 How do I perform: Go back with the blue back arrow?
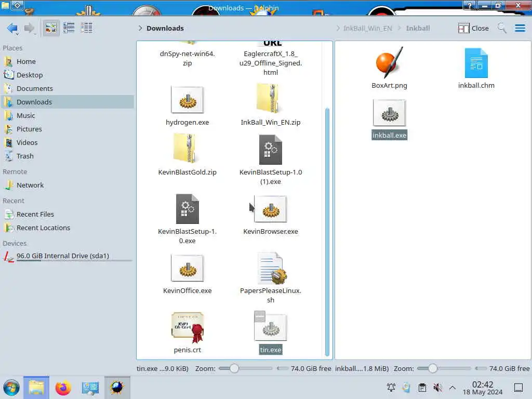pyautogui.click(x=12, y=28)
